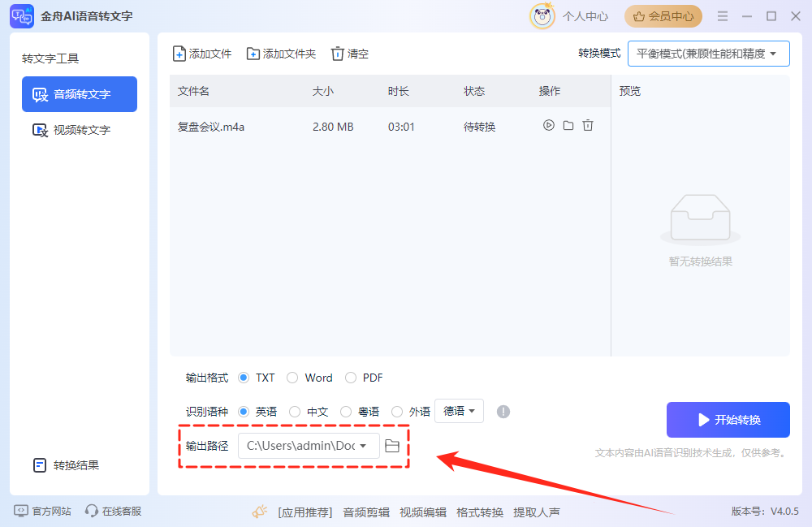812x527 pixels.
Task: Click the browse output folder icon
Action: pyautogui.click(x=392, y=445)
